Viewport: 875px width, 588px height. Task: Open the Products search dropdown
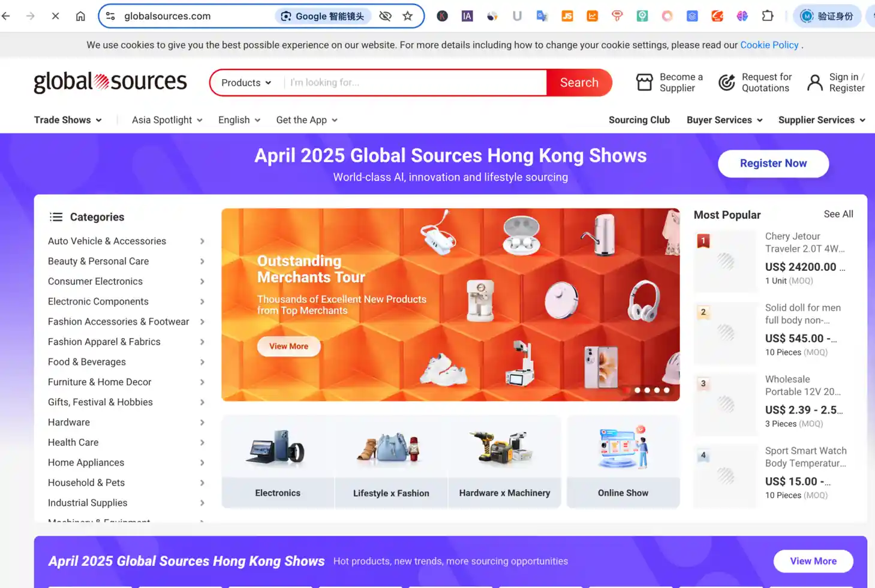pos(246,82)
